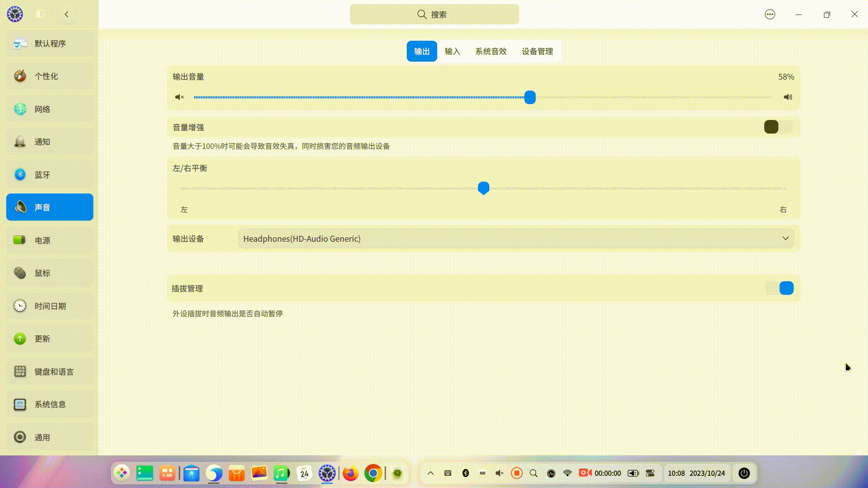Launch Google Chrome from the dock
Screen dimensions: 868x488
pyautogui.click(x=372, y=473)
